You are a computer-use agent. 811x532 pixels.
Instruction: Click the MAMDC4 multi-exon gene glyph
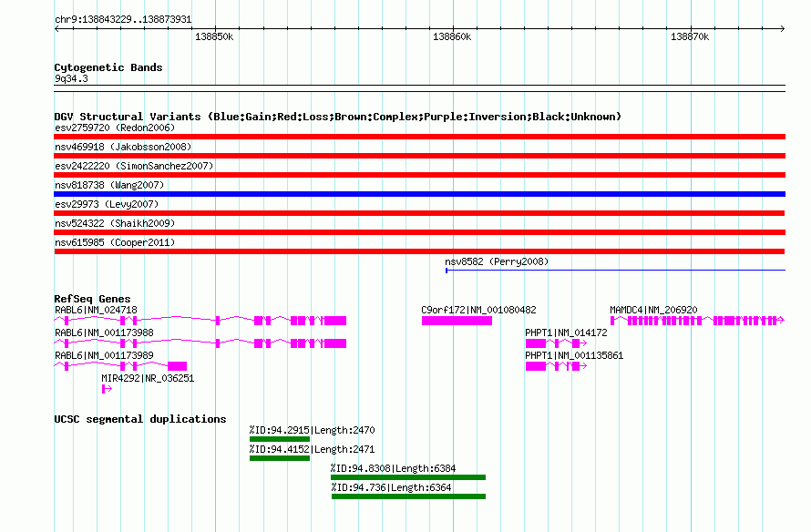pyautogui.click(x=697, y=321)
